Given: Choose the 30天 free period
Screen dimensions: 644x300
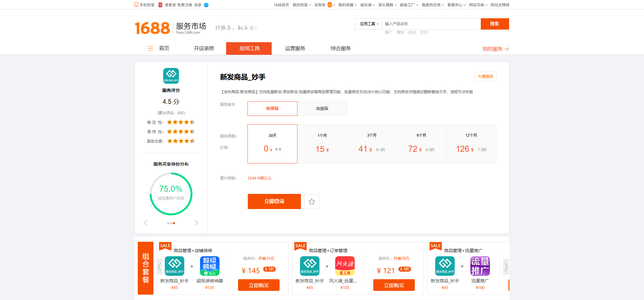Looking at the screenshot, I should click(272, 144).
